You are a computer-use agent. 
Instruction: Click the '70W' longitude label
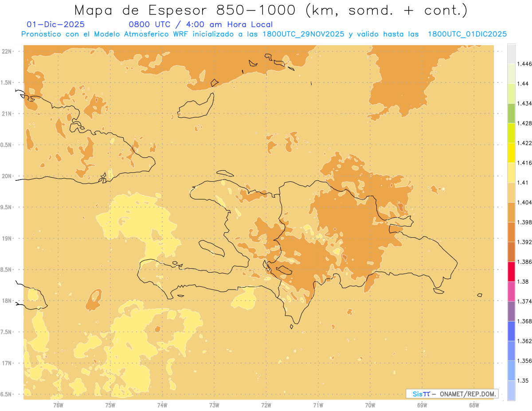pyautogui.click(x=370, y=405)
